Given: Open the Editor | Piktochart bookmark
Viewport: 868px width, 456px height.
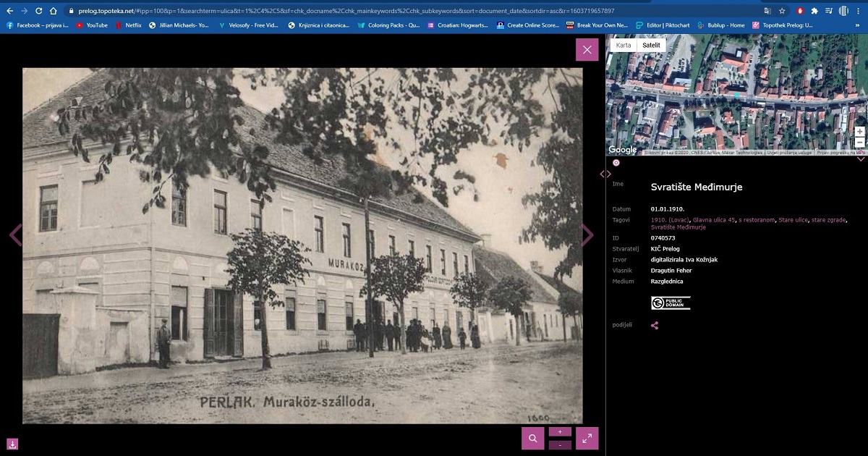Looking at the screenshot, I should pyautogui.click(x=663, y=25).
